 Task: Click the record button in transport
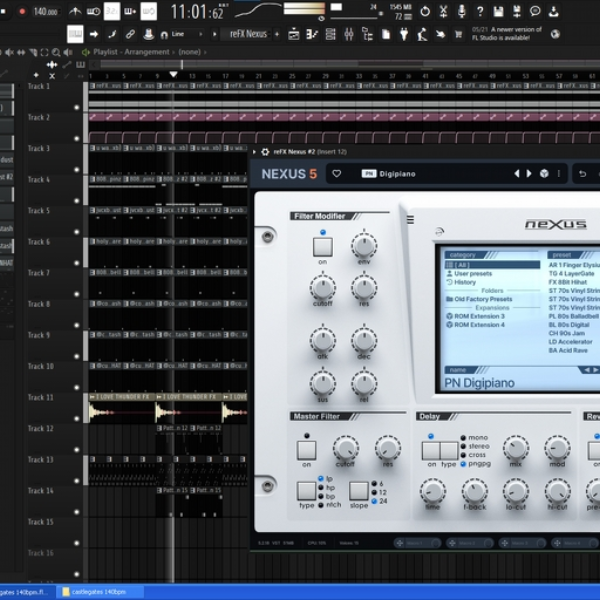coord(22,11)
